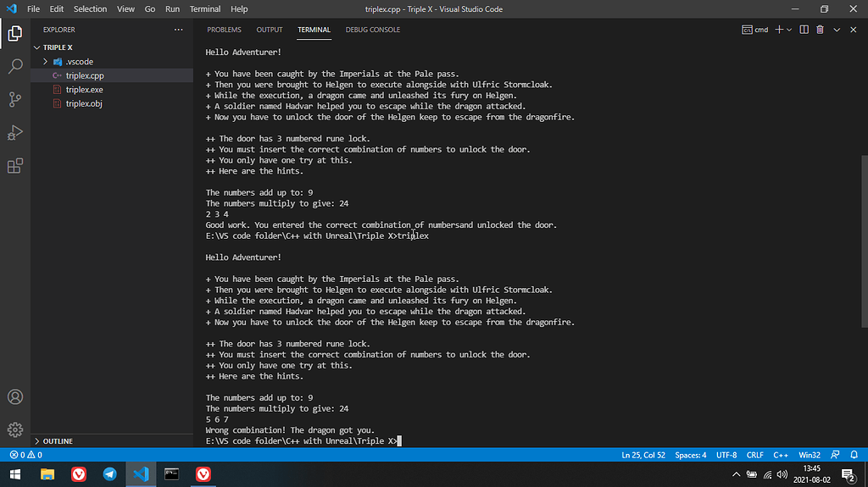Open triplex.cpp in the Explorer

click(84, 75)
